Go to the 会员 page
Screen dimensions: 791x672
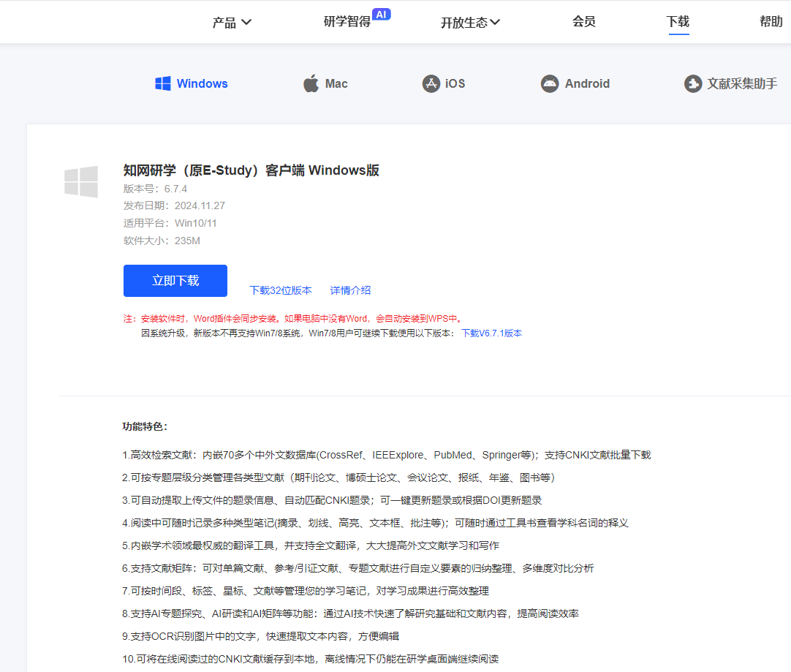(583, 22)
